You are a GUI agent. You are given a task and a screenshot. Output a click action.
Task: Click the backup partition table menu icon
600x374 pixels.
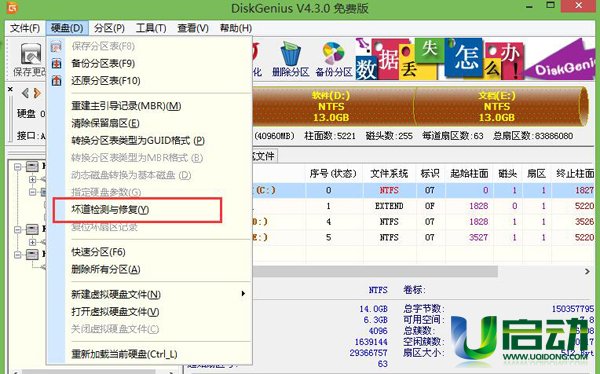click(56, 64)
